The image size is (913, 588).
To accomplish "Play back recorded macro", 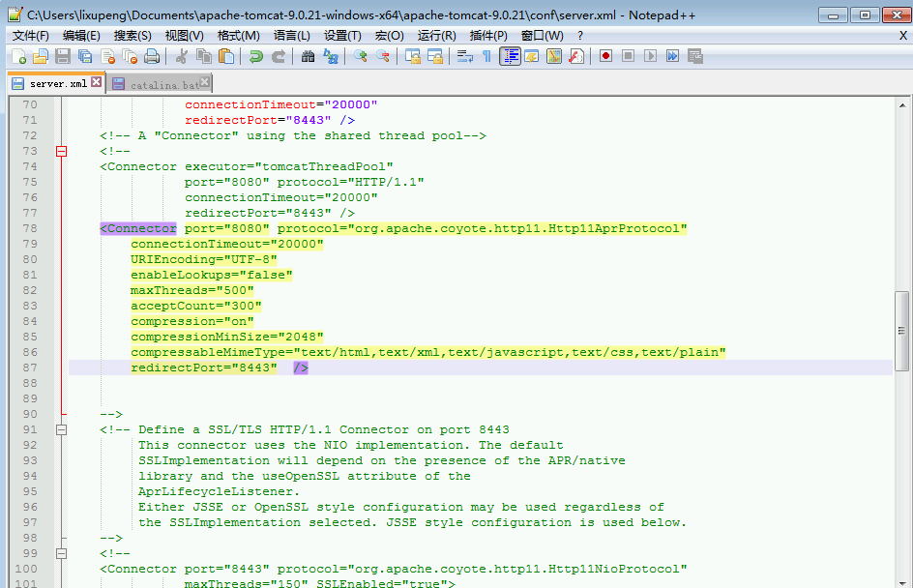I will (x=650, y=56).
